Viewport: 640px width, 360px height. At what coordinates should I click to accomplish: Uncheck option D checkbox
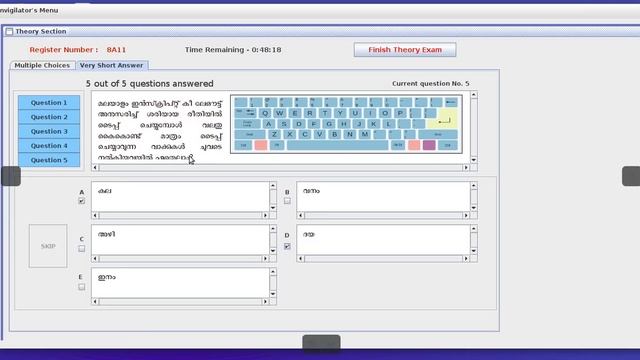[x=287, y=247]
